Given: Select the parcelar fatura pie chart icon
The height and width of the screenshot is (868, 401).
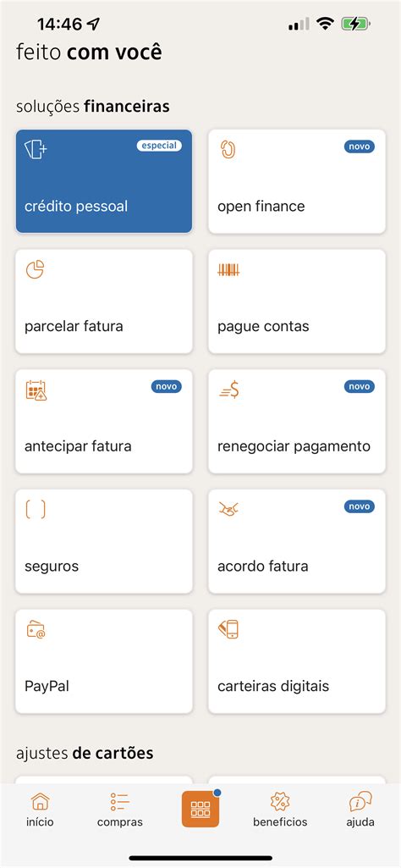Looking at the screenshot, I should (x=35, y=269).
